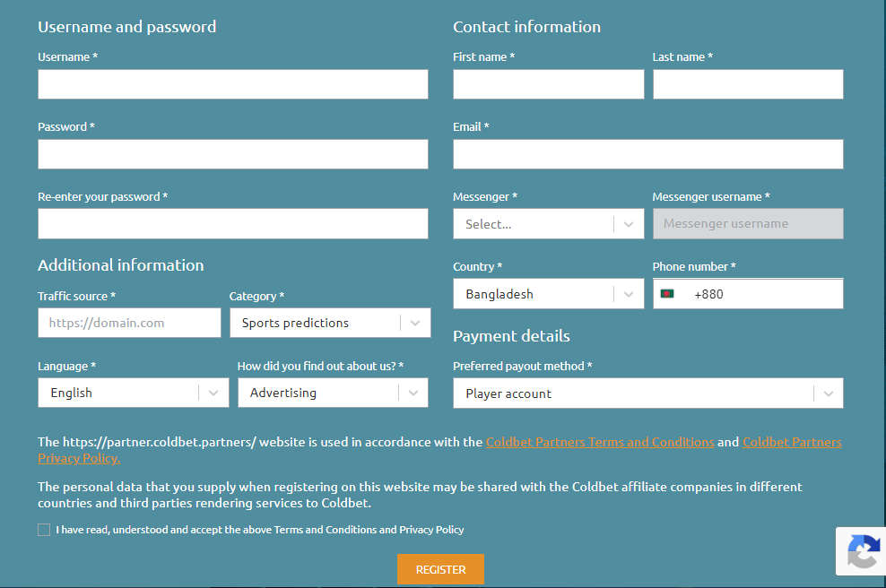The height and width of the screenshot is (588, 886).
Task: Click the personal data sharing notice text
Action: pyautogui.click(x=420, y=495)
